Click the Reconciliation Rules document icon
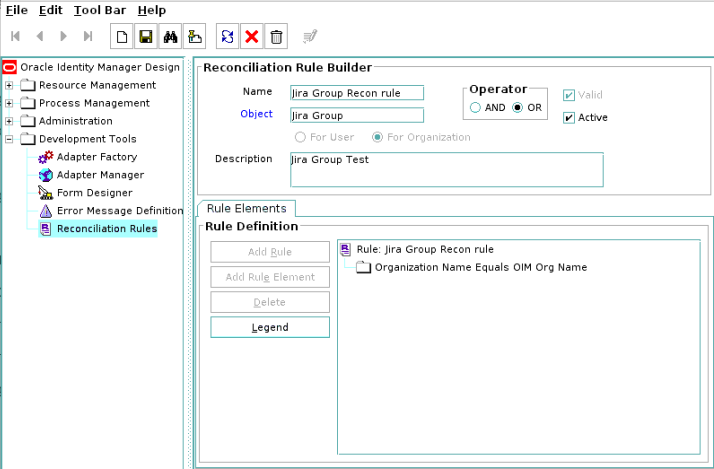 46,229
